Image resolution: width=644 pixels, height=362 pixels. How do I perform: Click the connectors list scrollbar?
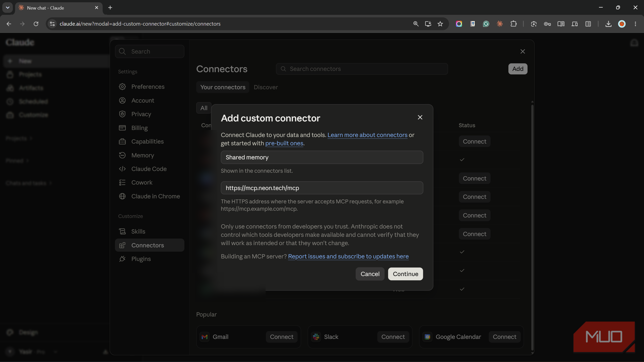pyautogui.click(x=532, y=228)
